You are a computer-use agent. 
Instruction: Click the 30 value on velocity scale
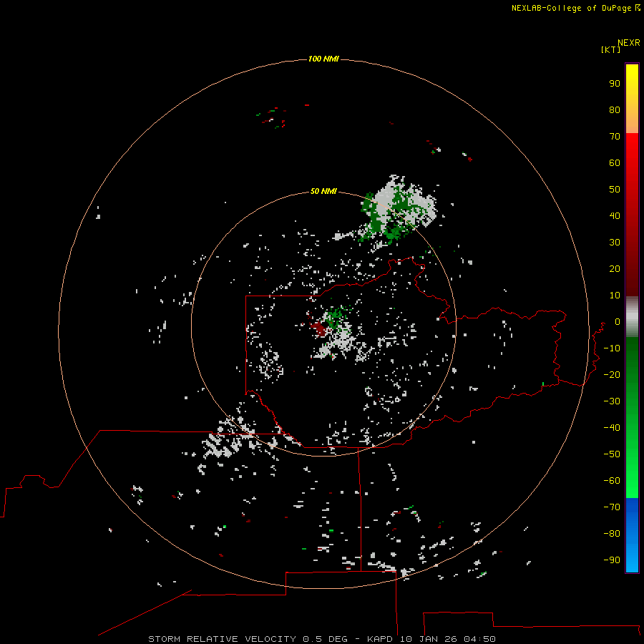[615, 243]
